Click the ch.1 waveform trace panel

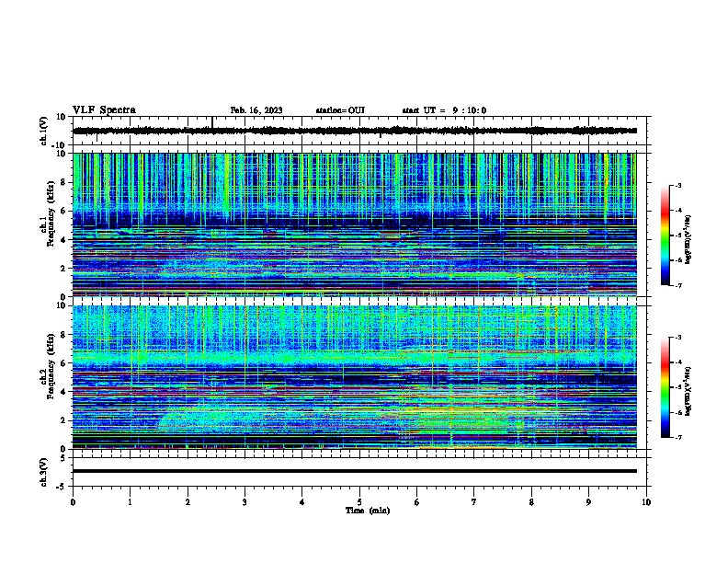(361, 131)
